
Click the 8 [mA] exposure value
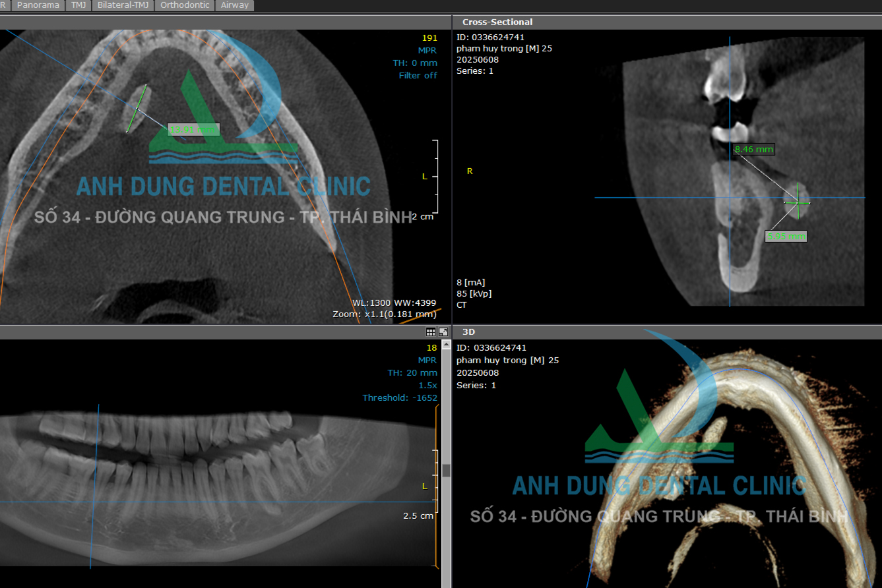coord(470,283)
